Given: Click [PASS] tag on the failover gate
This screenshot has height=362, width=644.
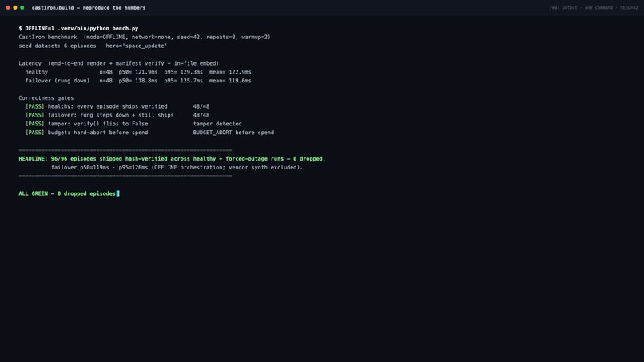Looking at the screenshot, I should click(x=35, y=115).
